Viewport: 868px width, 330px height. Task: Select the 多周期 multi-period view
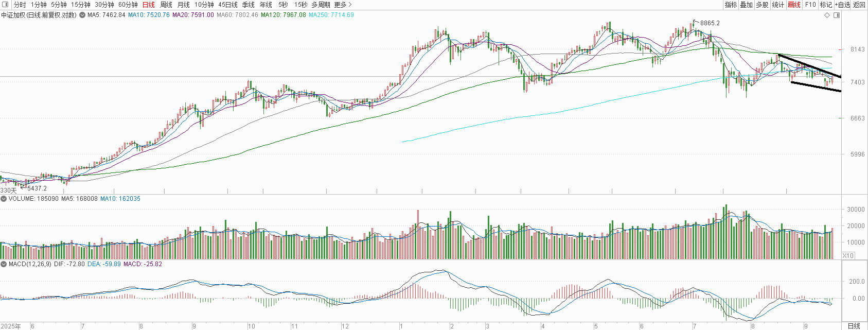321,5
